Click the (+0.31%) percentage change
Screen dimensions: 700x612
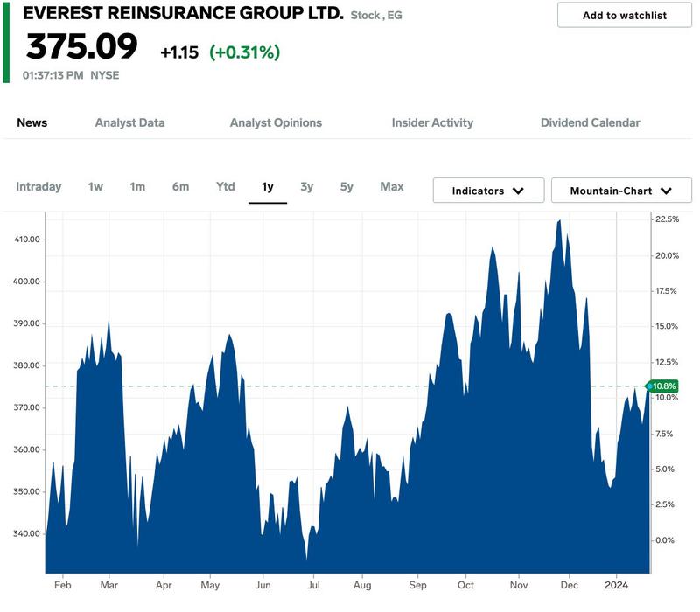[x=245, y=52]
